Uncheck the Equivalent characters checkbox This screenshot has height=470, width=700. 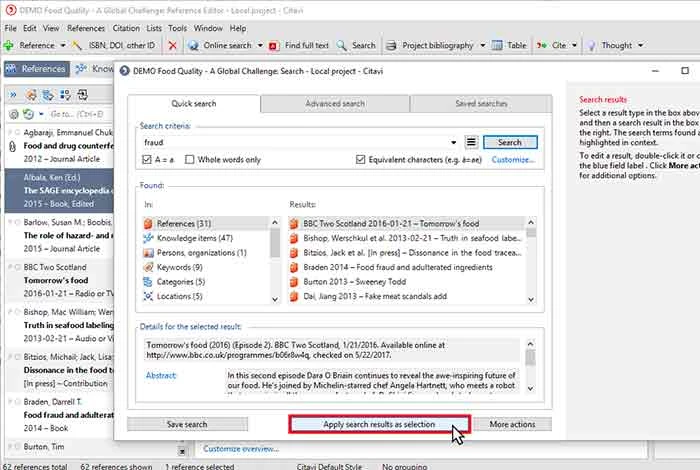point(361,160)
